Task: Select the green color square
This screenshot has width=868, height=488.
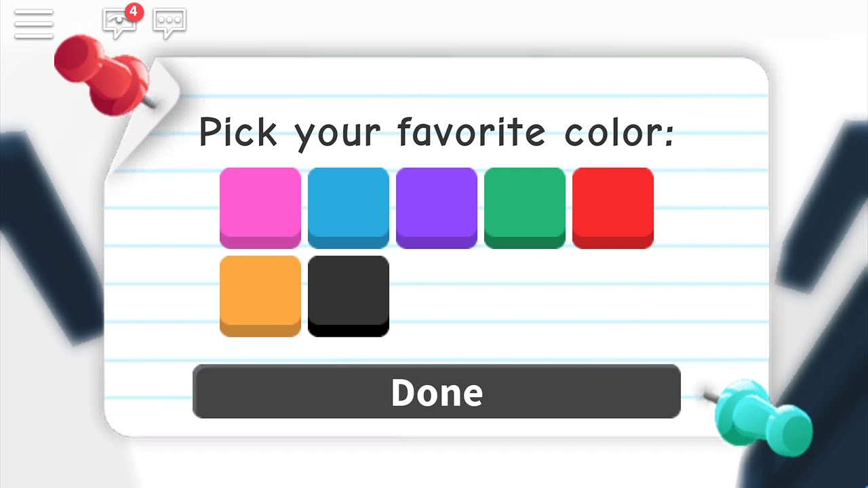Action: tap(525, 208)
